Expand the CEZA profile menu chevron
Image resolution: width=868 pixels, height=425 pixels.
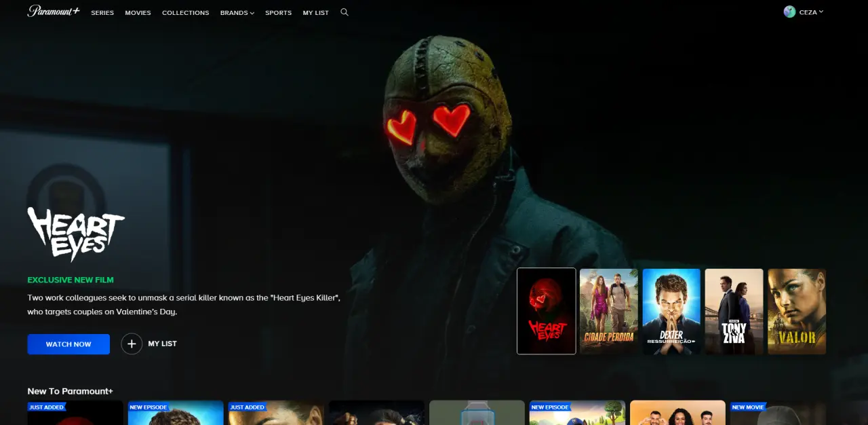tap(821, 12)
